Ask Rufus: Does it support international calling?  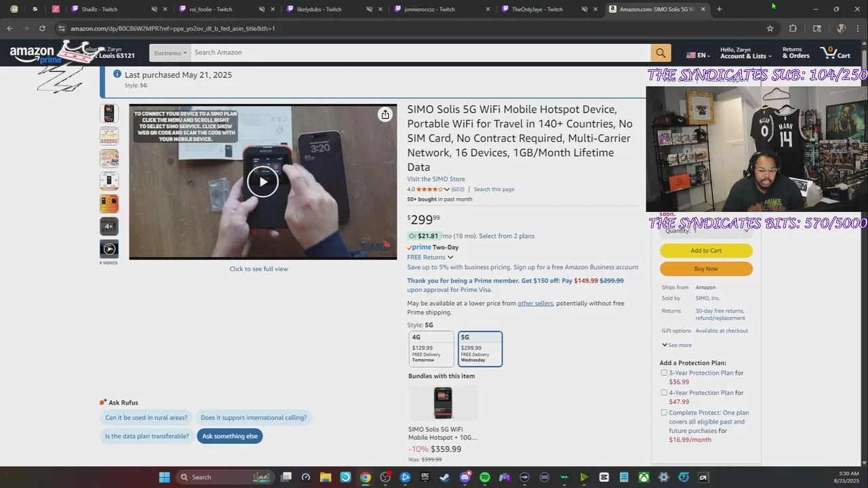tap(254, 418)
